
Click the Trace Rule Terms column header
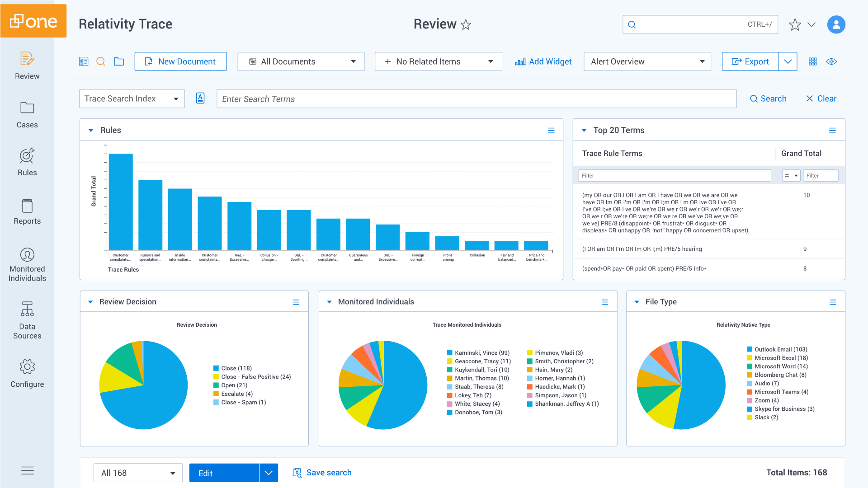612,153
